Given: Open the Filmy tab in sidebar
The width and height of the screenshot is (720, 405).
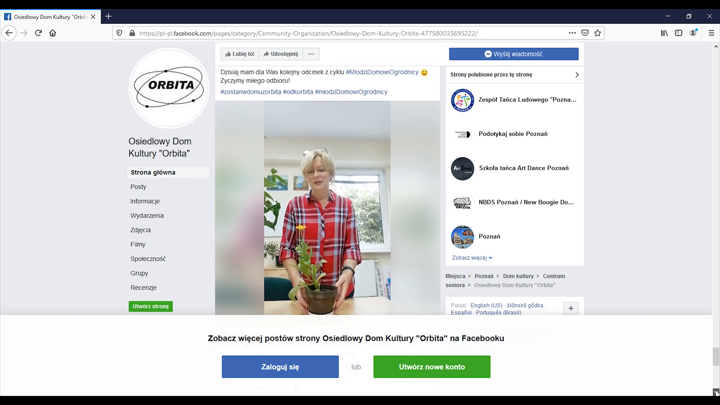Looking at the screenshot, I should click(138, 244).
